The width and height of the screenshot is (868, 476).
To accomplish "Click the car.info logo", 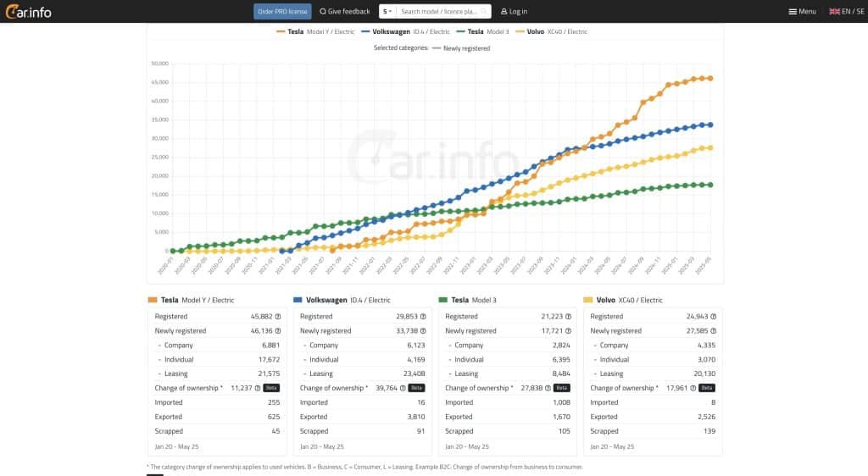I will (x=31, y=11).
